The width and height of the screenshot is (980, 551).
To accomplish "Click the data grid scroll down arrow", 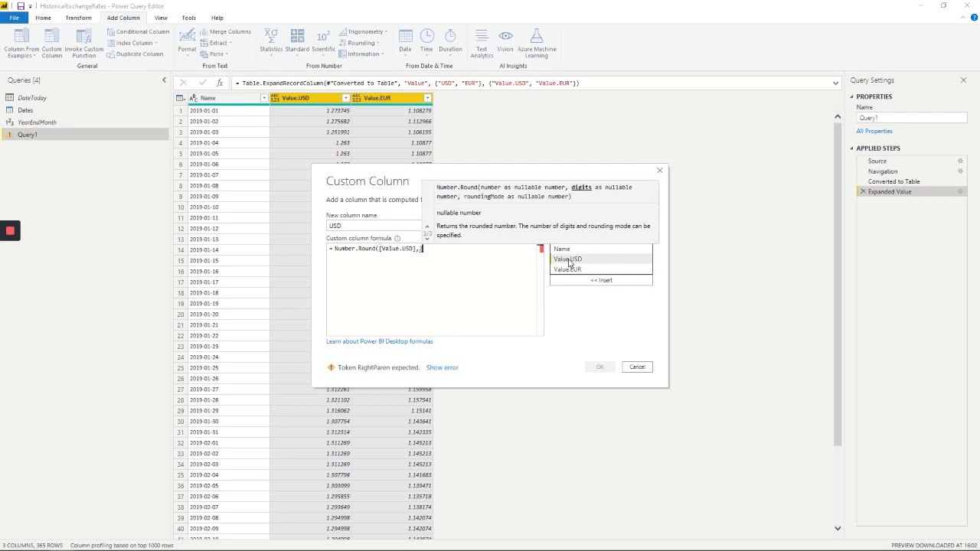I will click(837, 528).
